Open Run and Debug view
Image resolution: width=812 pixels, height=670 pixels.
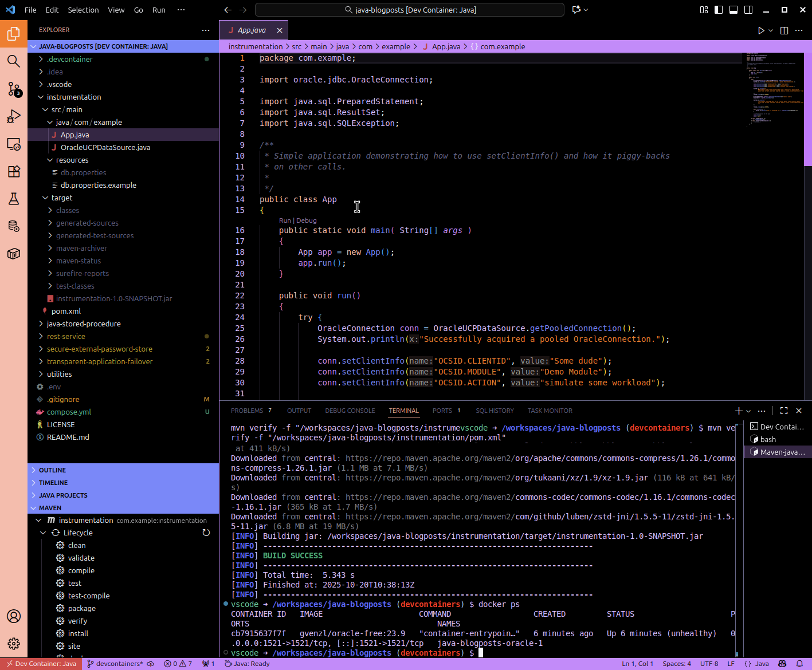(14, 117)
